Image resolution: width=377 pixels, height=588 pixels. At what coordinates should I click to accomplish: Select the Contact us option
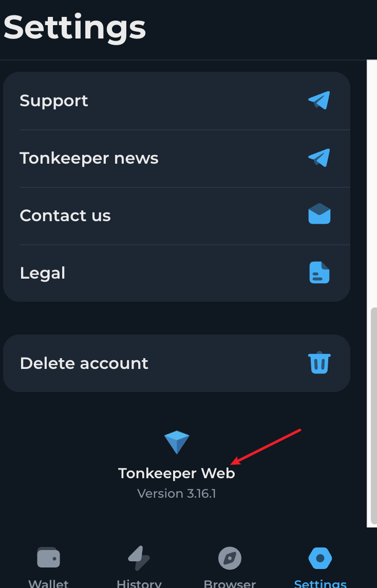[177, 215]
